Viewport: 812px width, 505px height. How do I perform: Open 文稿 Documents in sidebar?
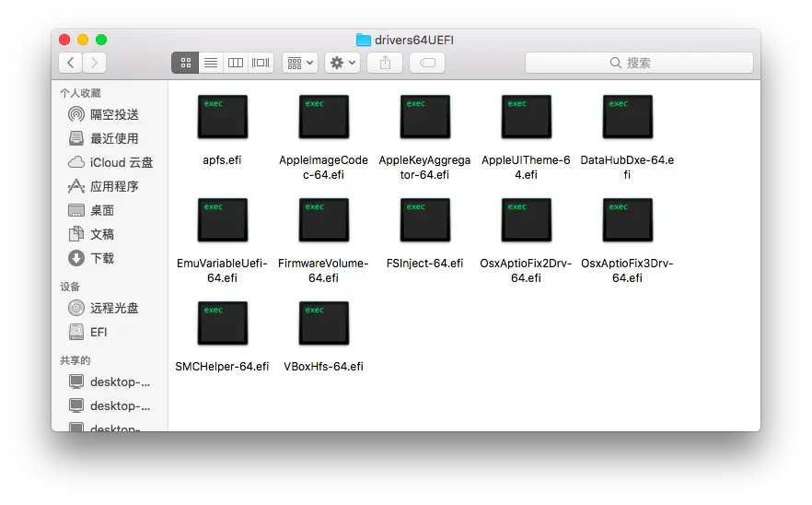pyautogui.click(x=91, y=234)
